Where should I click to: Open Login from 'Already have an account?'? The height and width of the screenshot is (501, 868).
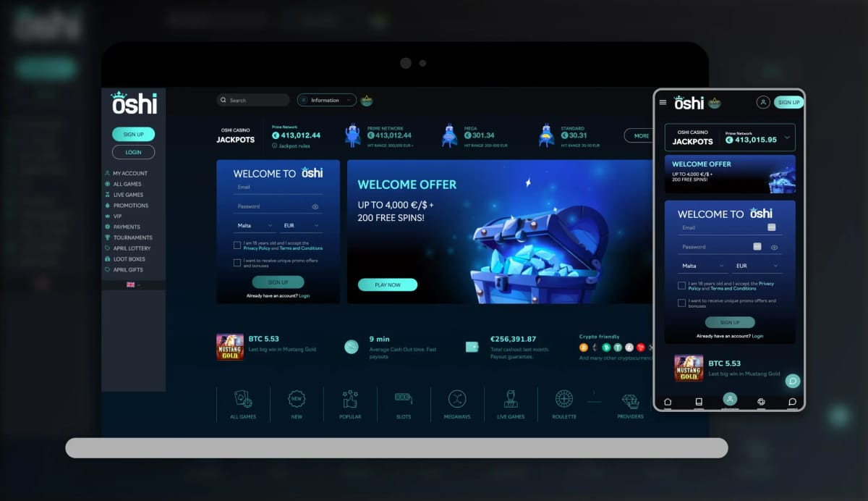click(302, 295)
